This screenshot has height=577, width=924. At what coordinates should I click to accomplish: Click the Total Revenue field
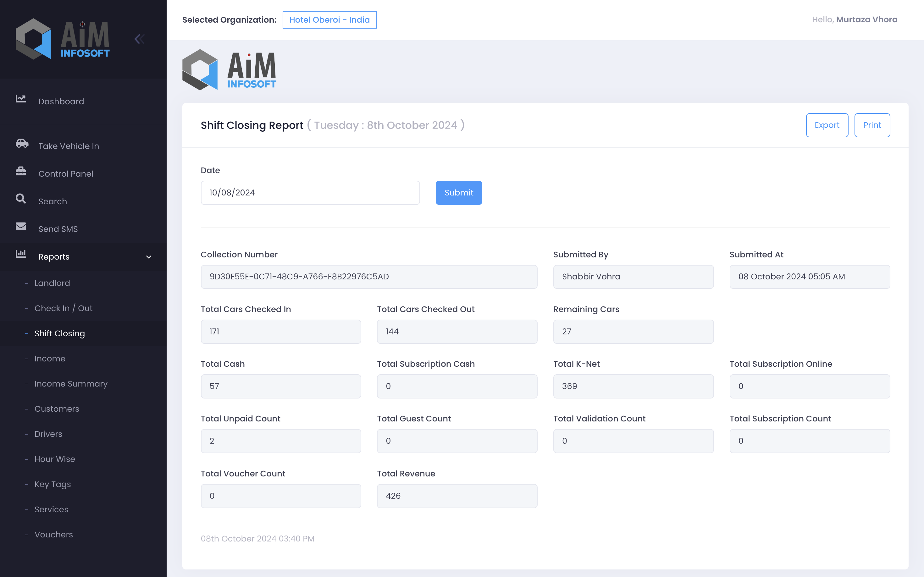457,496
